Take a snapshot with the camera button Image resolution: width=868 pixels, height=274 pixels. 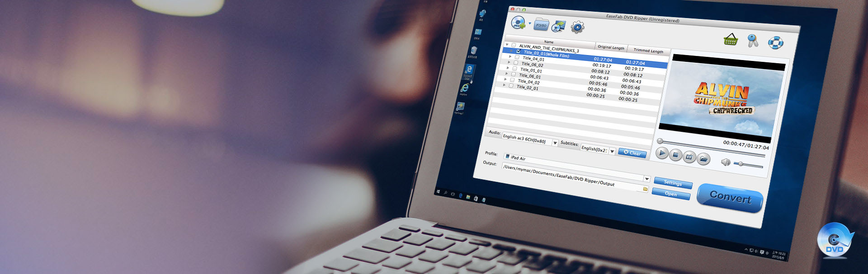[x=689, y=157]
